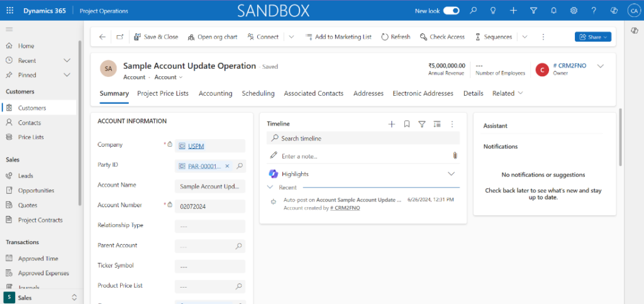Expand the Sequences dropdown chevron
Image resolution: width=644 pixels, height=304 pixels.
click(x=525, y=37)
